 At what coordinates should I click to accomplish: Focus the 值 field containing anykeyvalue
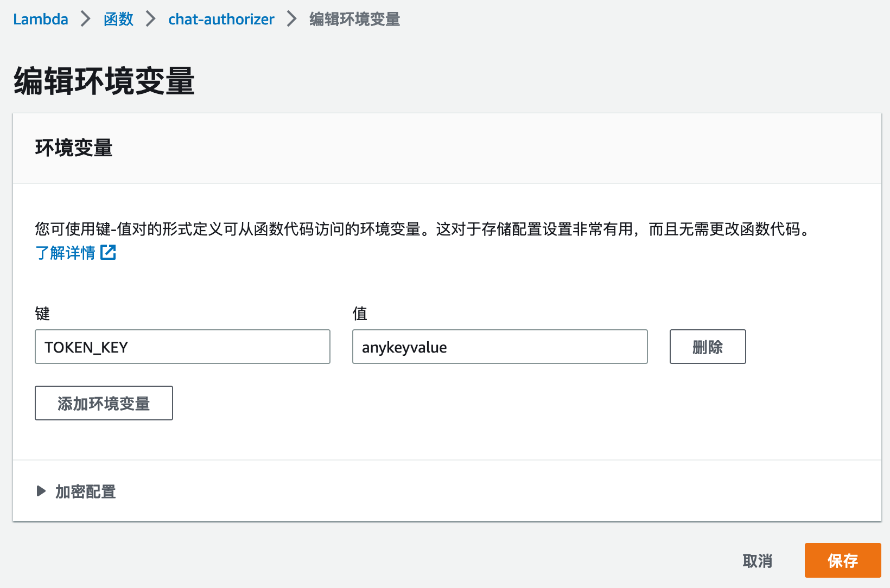point(500,347)
